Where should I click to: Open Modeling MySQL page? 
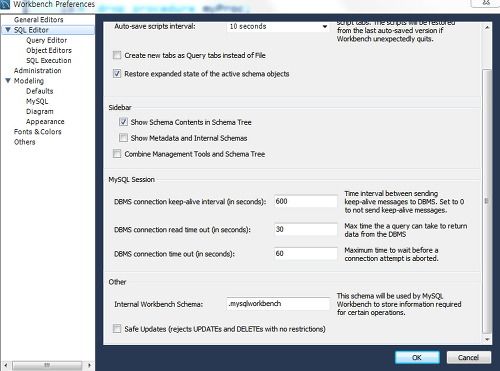(x=37, y=101)
